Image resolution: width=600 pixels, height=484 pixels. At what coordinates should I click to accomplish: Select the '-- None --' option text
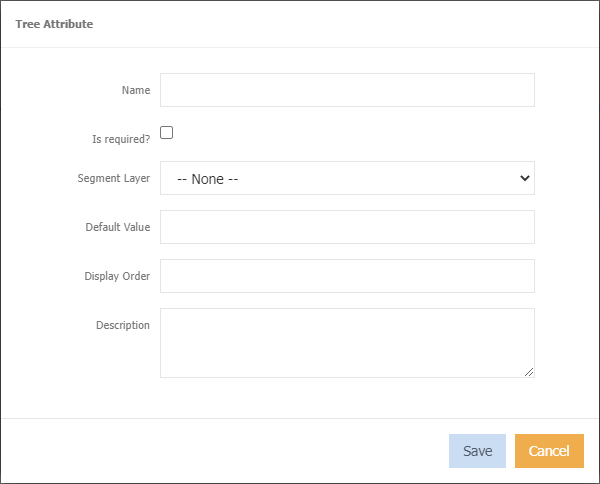(x=207, y=179)
